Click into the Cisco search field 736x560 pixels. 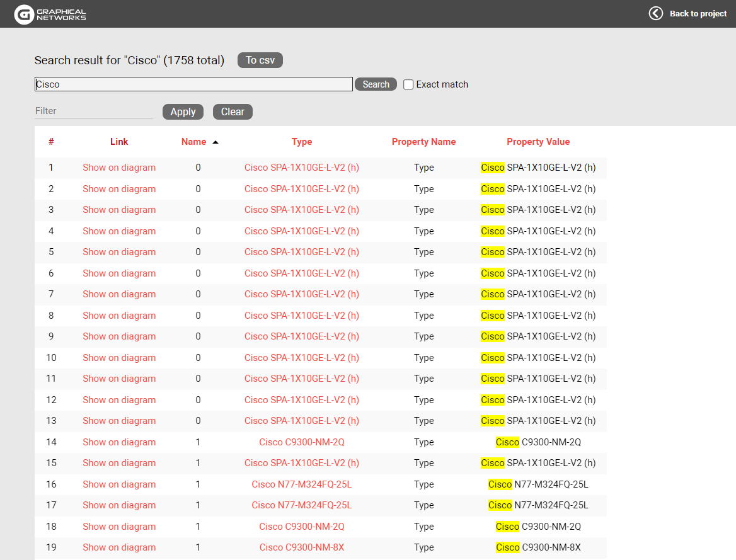pos(193,84)
